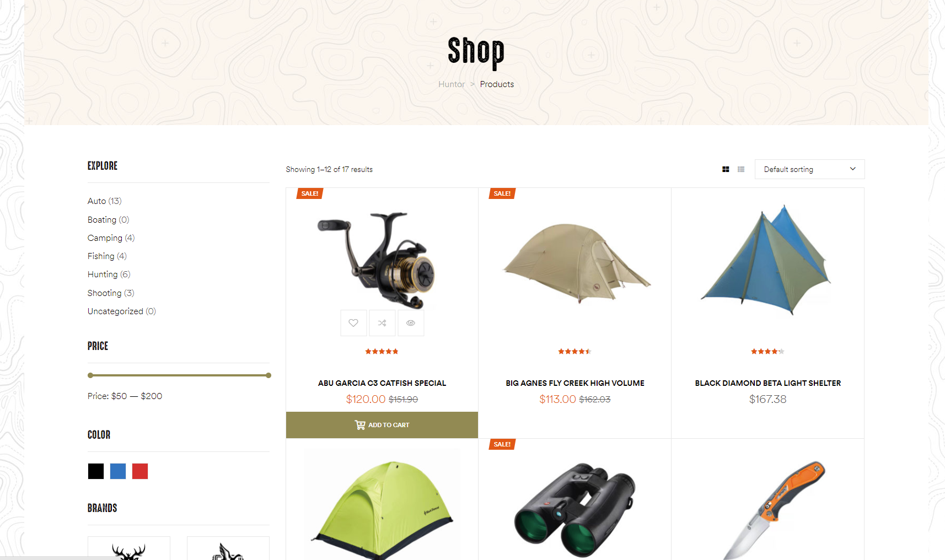Image resolution: width=945 pixels, height=560 pixels.
Task: Click the dropdown chevron arrow beside sorting
Action: click(x=853, y=169)
